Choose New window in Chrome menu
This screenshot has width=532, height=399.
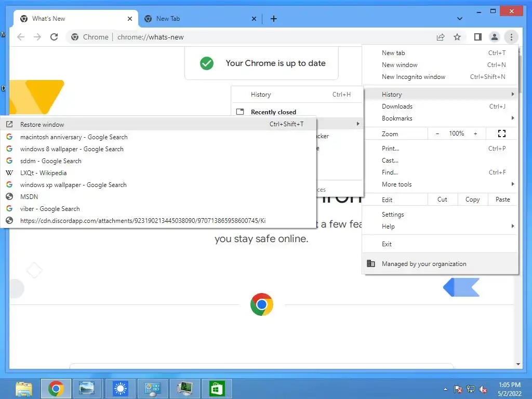[x=440, y=64]
